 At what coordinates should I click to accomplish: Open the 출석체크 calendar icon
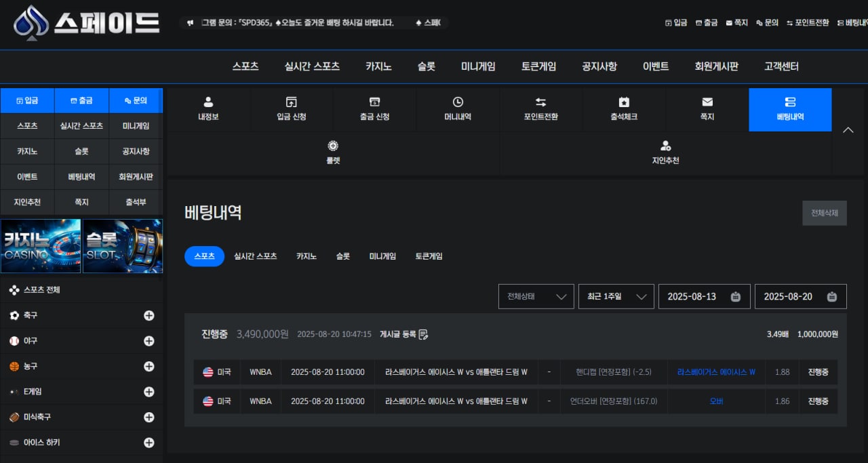624,102
